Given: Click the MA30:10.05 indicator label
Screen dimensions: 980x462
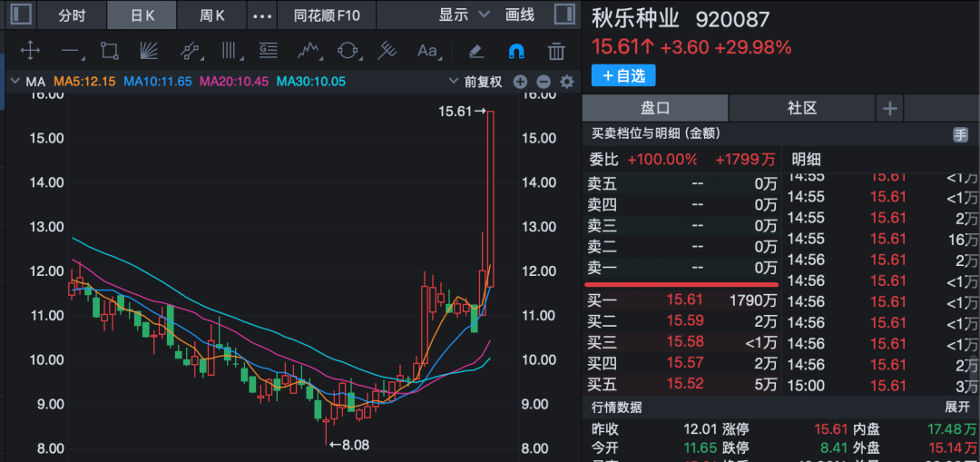Looking at the screenshot, I should pyautogui.click(x=311, y=82).
